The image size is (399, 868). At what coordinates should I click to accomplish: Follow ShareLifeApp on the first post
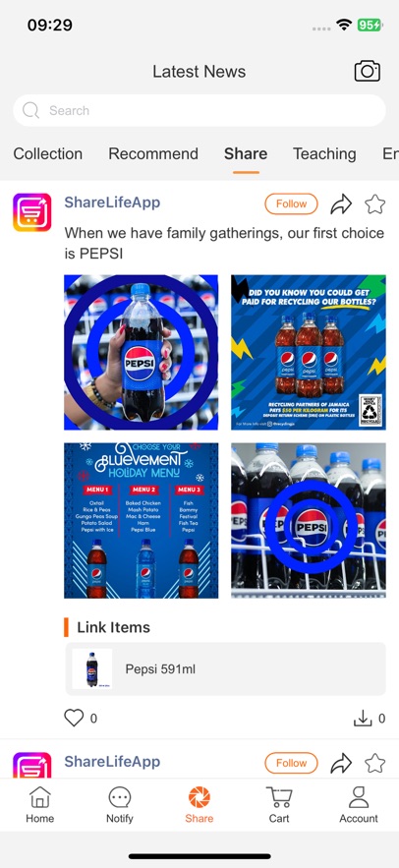291,203
